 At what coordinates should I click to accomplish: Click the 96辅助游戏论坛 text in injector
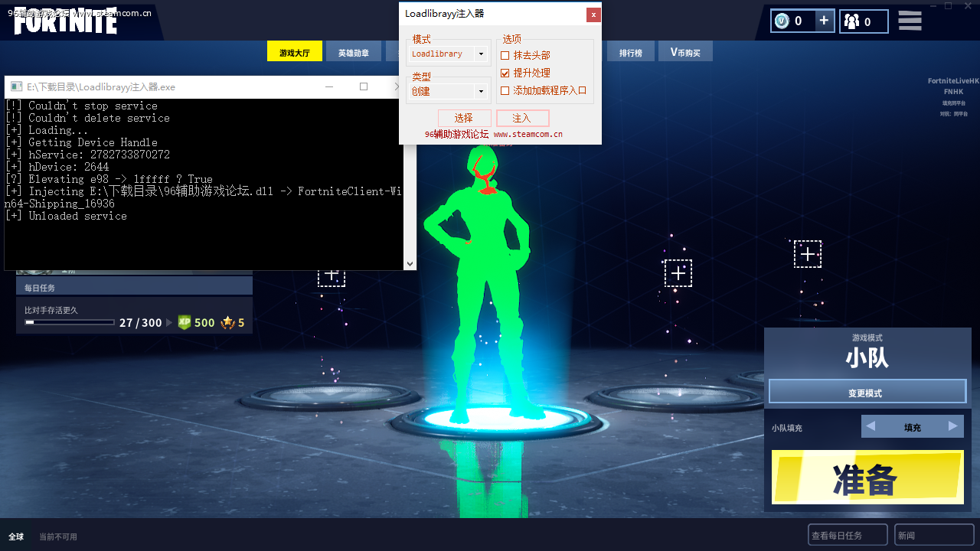click(x=456, y=134)
